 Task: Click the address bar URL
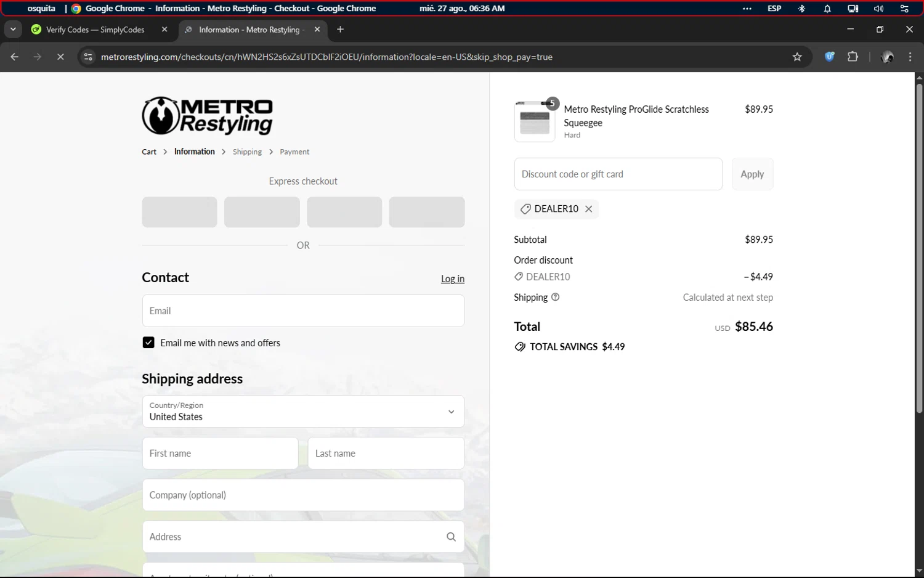(x=326, y=57)
